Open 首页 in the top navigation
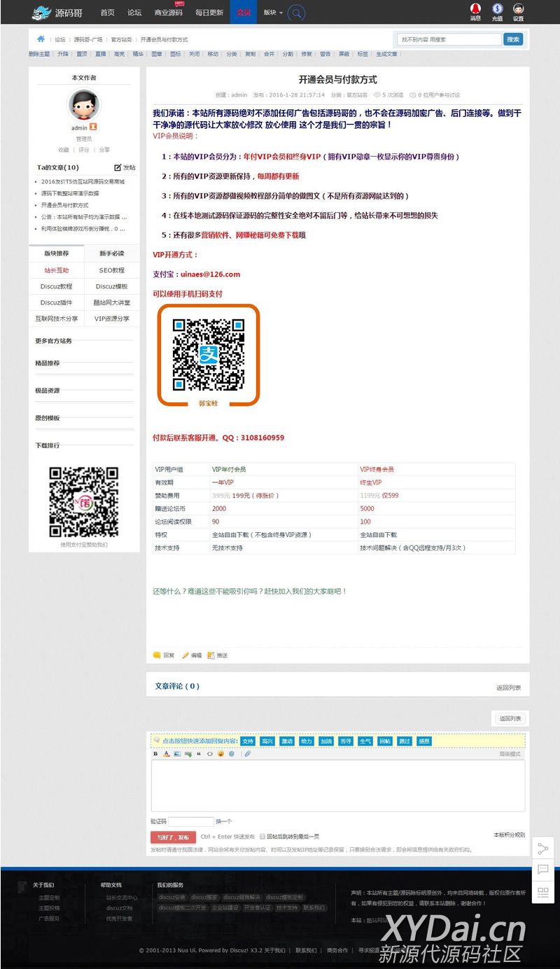 (107, 13)
